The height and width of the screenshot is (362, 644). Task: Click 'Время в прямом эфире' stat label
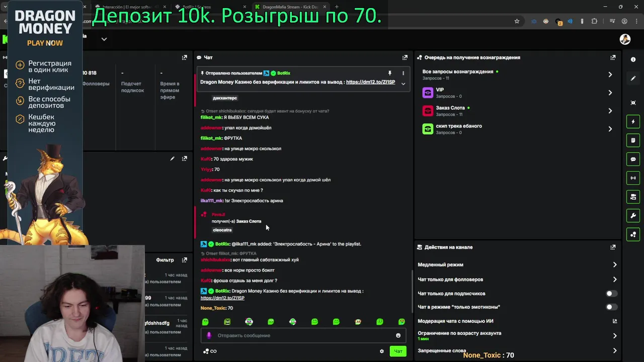coord(170,90)
